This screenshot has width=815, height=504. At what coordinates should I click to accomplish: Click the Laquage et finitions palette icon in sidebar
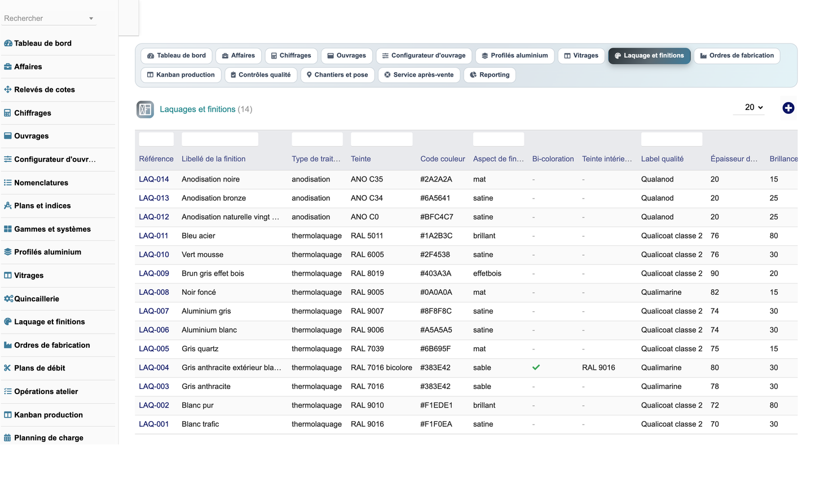click(8, 322)
